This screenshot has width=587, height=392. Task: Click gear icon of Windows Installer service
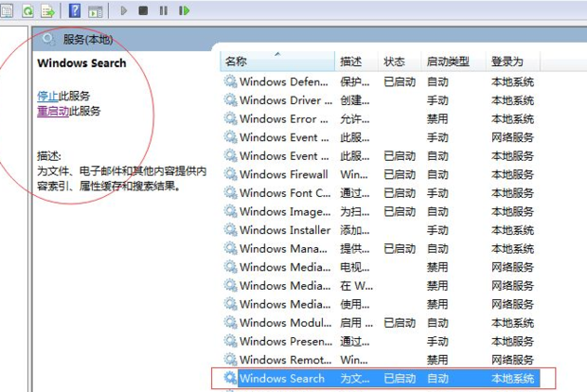pos(230,230)
